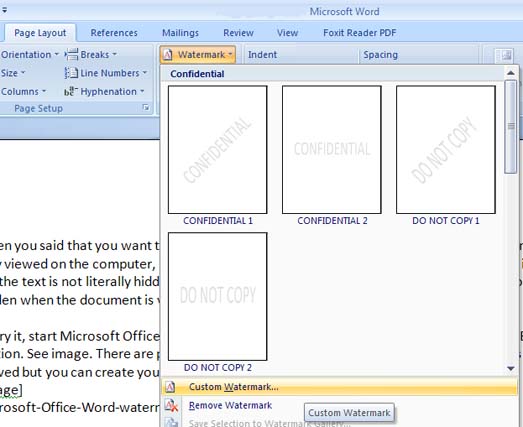Open Custom Watermark... menu item

point(340,387)
